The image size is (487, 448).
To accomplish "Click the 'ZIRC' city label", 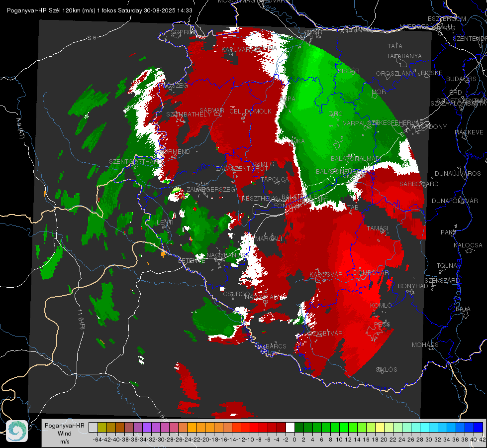I will click(336, 114).
